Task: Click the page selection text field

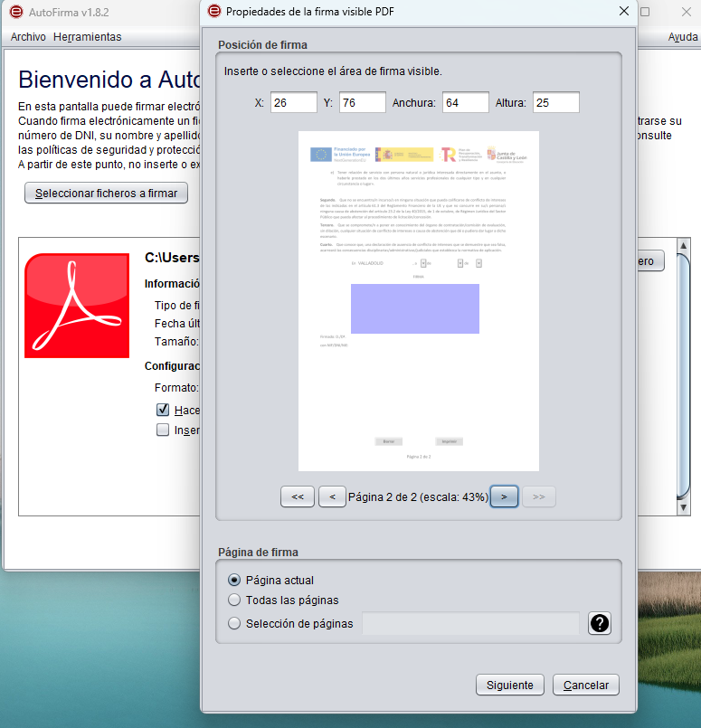Action: pyautogui.click(x=470, y=623)
